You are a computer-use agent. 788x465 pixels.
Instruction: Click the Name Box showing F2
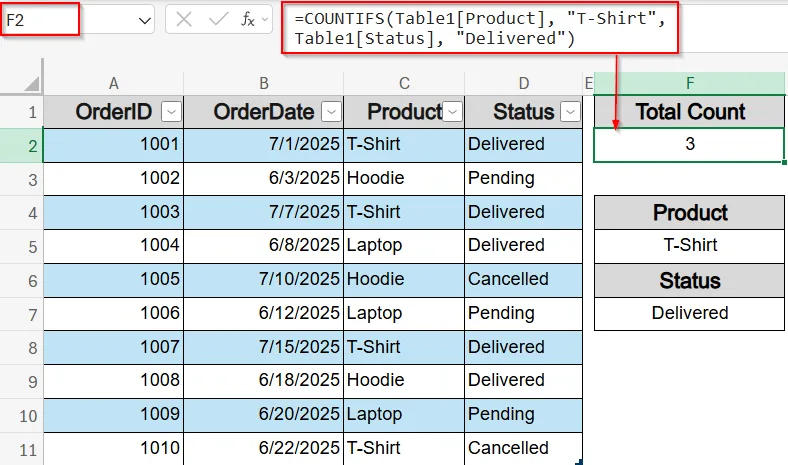click(40, 20)
